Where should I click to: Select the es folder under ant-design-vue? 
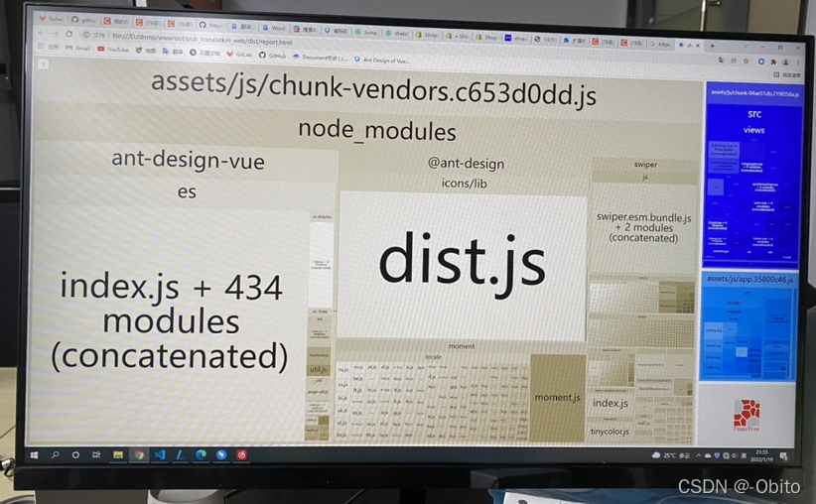point(187,191)
